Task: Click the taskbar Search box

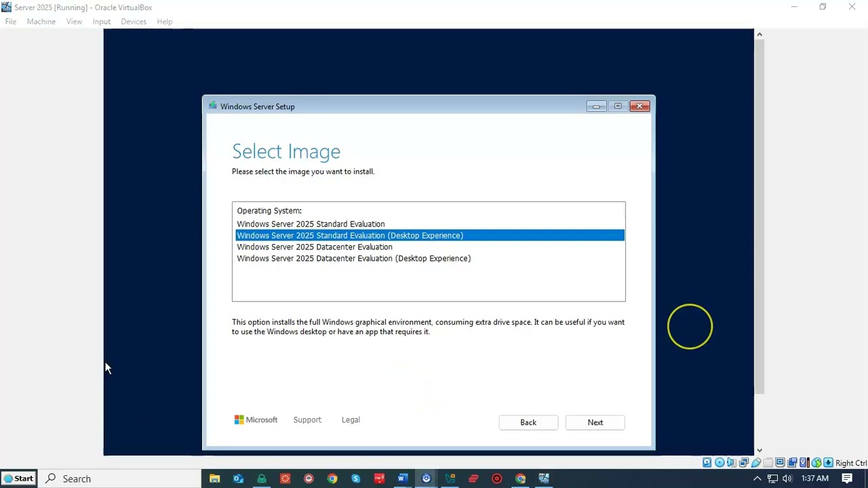Action: coord(119,479)
